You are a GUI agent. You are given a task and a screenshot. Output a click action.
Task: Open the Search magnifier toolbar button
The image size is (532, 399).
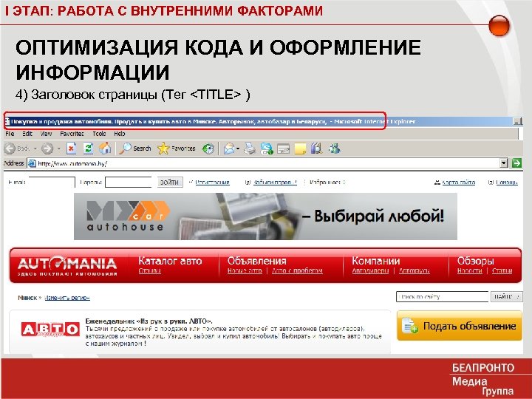(135, 149)
